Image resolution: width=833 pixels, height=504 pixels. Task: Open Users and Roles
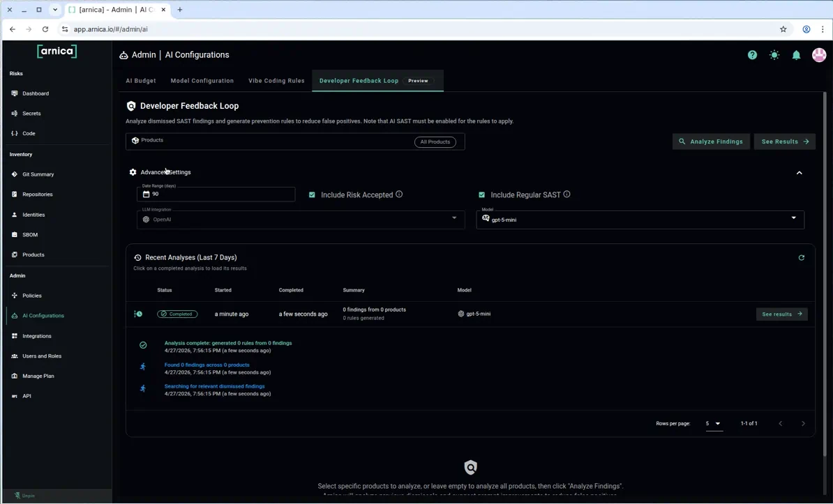(41, 356)
